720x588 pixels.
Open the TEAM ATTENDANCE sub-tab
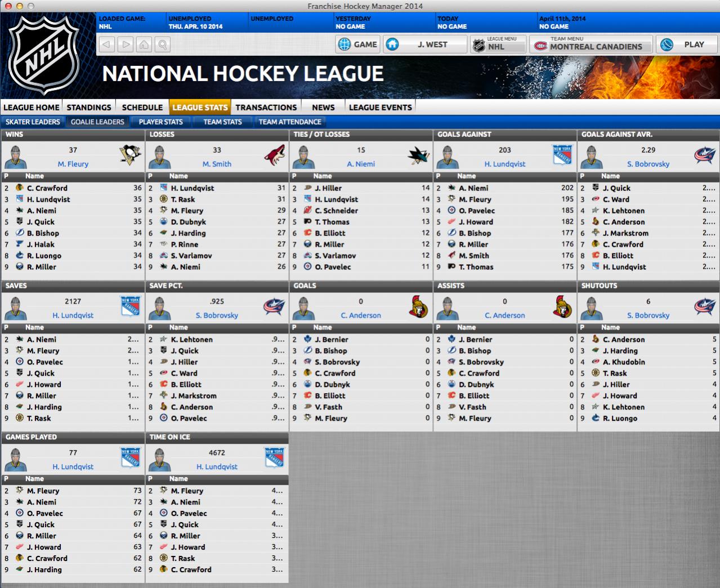tap(290, 122)
